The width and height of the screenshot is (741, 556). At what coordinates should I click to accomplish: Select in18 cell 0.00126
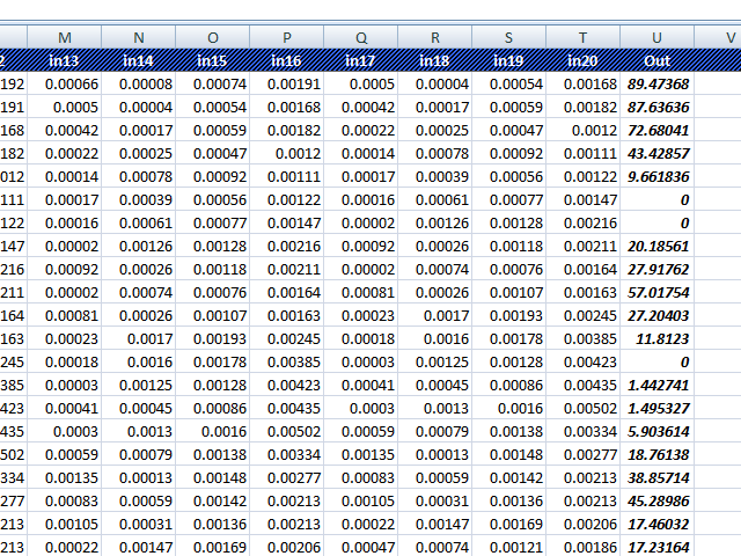435,222
